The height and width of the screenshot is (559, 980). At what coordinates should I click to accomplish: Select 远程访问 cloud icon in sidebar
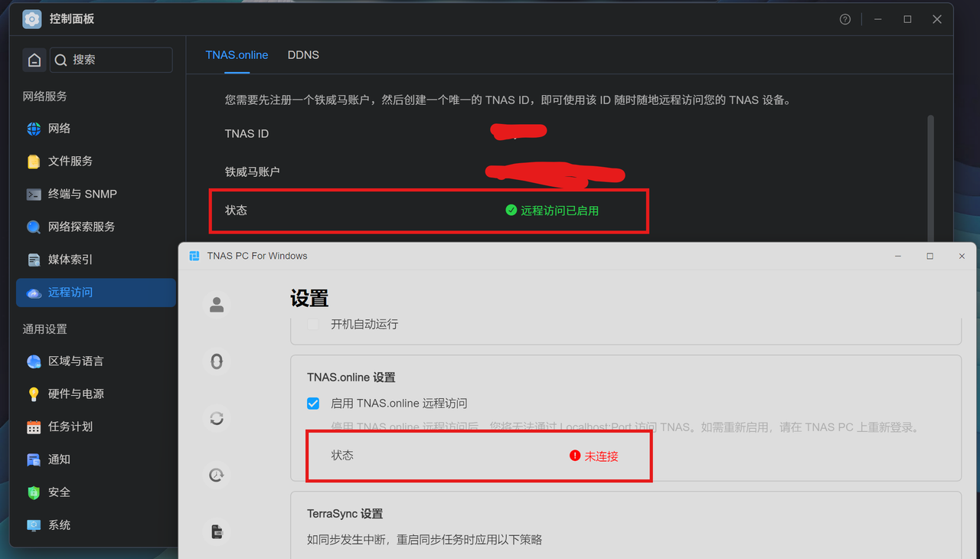click(34, 293)
